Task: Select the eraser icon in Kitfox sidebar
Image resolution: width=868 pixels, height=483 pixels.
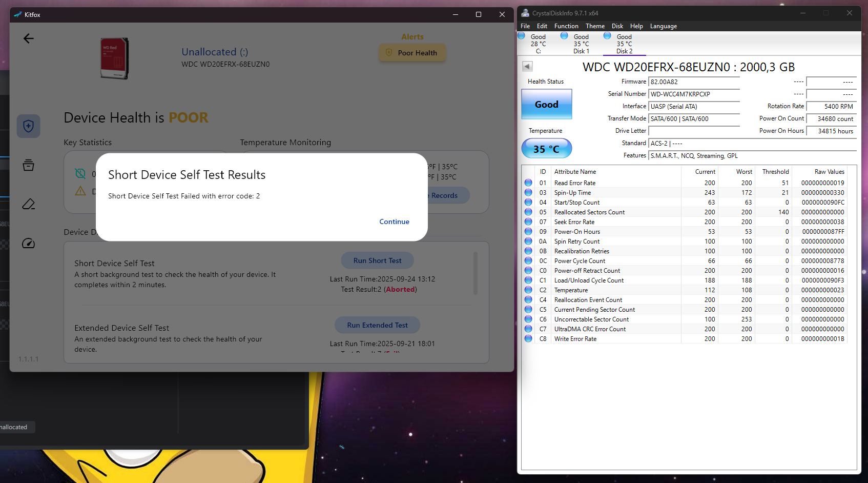Action: coord(29,204)
